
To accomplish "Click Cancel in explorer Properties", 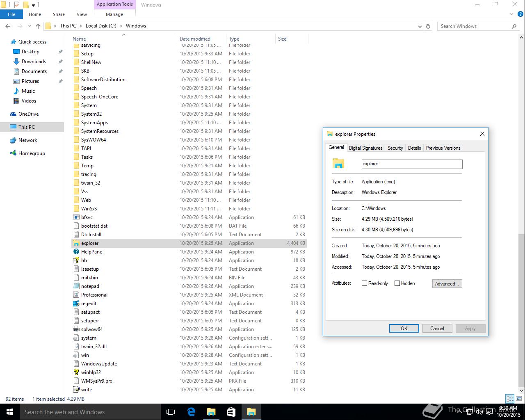I will click(437, 329).
